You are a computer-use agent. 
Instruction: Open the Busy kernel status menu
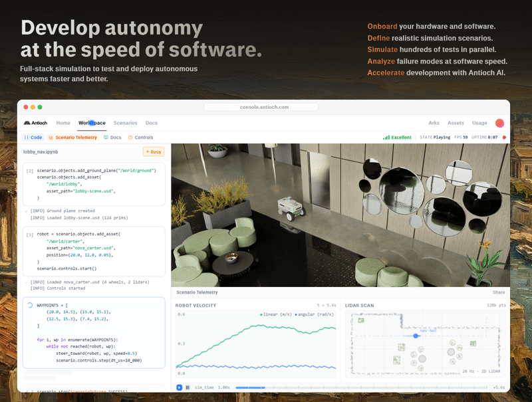[153, 151]
